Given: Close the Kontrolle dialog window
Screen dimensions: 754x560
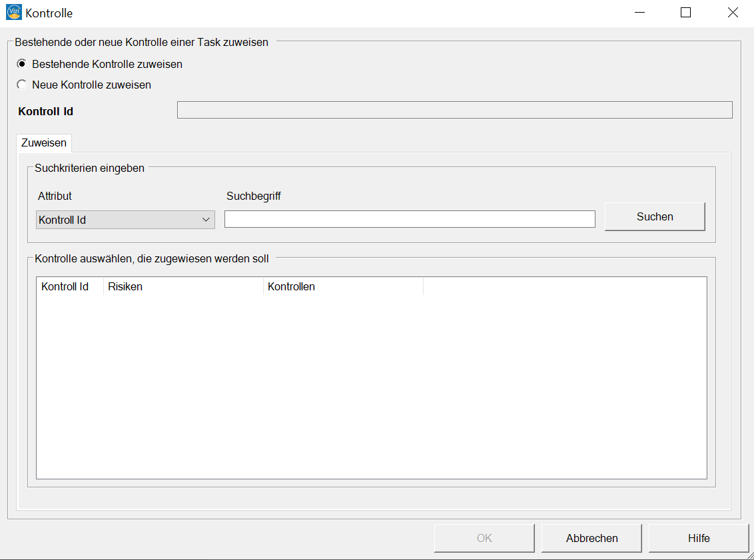Looking at the screenshot, I should pyautogui.click(x=733, y=13).
